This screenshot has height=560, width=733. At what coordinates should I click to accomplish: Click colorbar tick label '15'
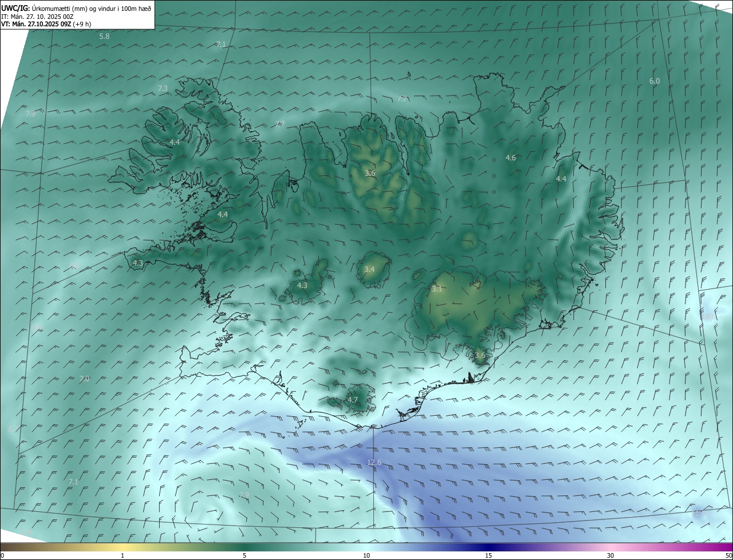tap(488, 555)
